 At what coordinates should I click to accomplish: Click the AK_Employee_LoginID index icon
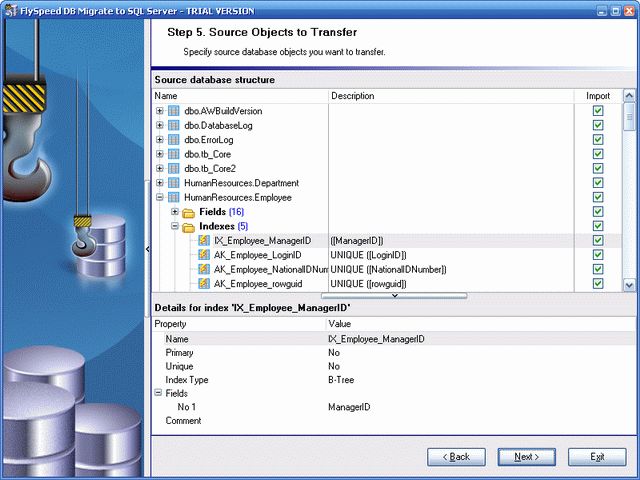tap(204, 255)
